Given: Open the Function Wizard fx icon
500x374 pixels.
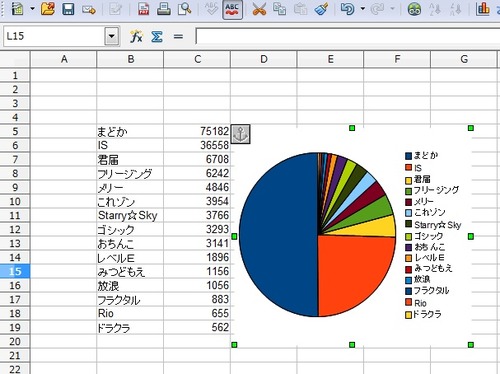Looking at the screenshot, I should coord(136,36).
